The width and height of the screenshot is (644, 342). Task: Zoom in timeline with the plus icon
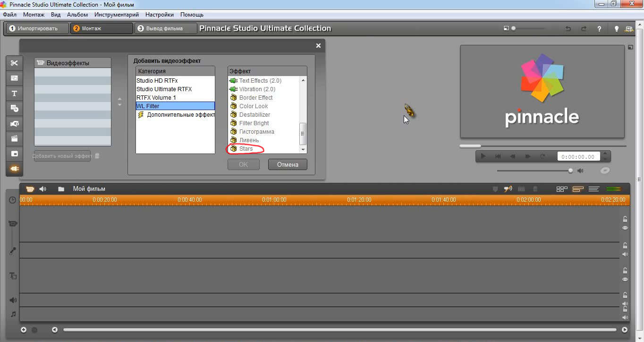[24, 330]
